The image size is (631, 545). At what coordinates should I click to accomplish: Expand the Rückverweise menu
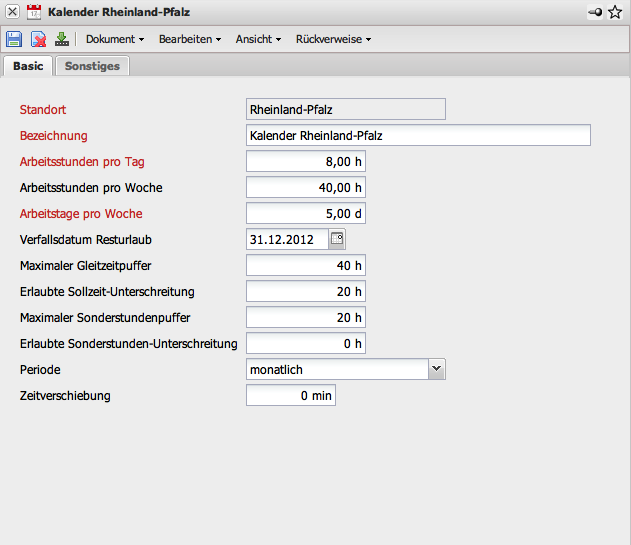point(333,39)
